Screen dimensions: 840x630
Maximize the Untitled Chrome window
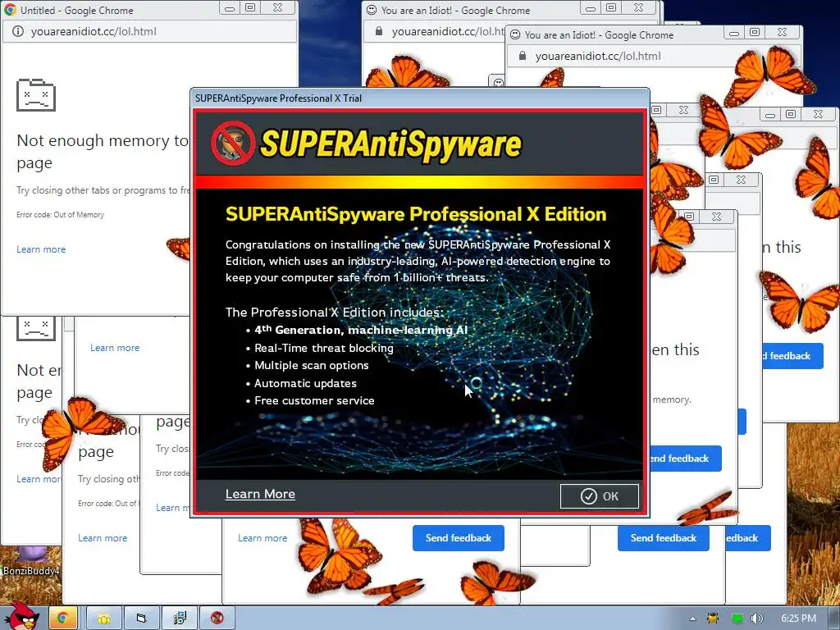250,8
